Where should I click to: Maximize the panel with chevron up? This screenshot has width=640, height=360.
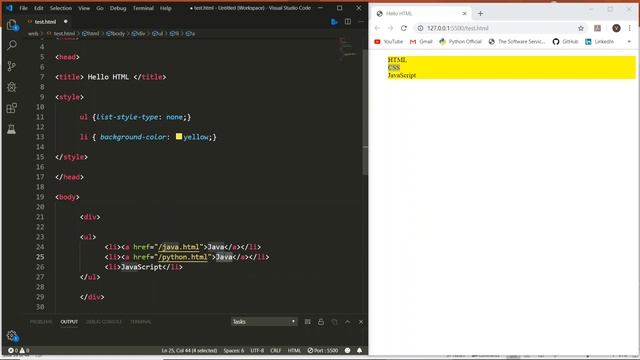tap(348, 322)
